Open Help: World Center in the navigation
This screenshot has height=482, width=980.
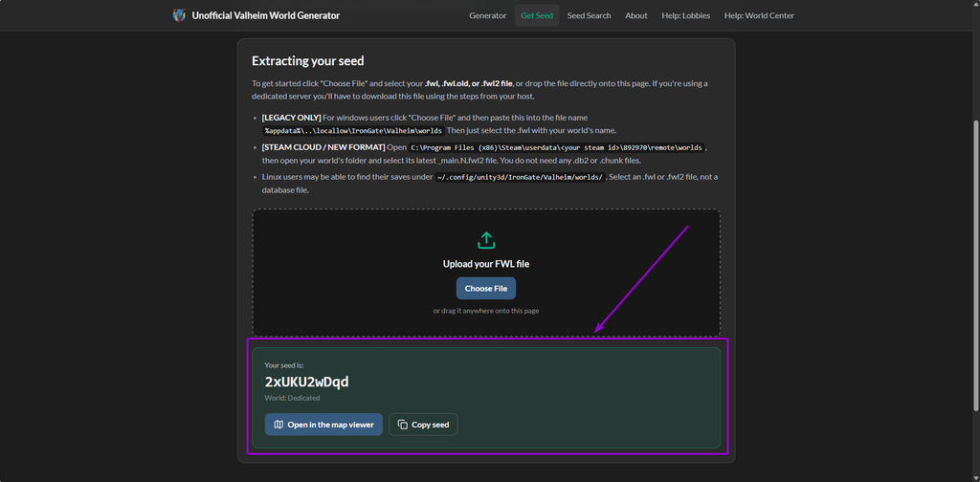pos(759,15)
